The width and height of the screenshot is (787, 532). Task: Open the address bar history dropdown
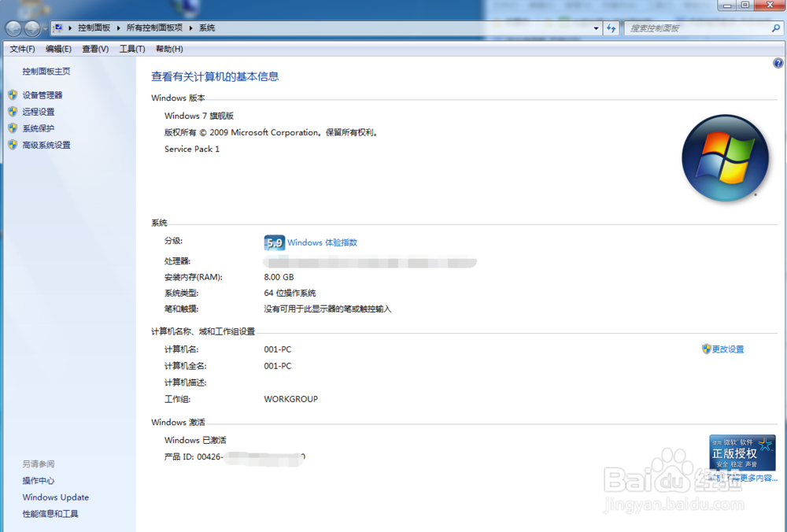point(596,28)
